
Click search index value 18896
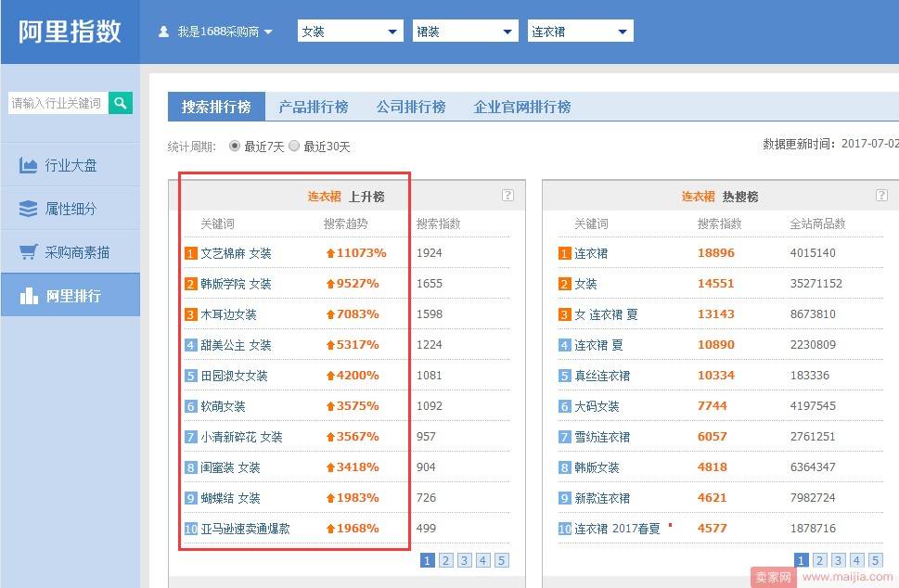(x=715, y=253)
